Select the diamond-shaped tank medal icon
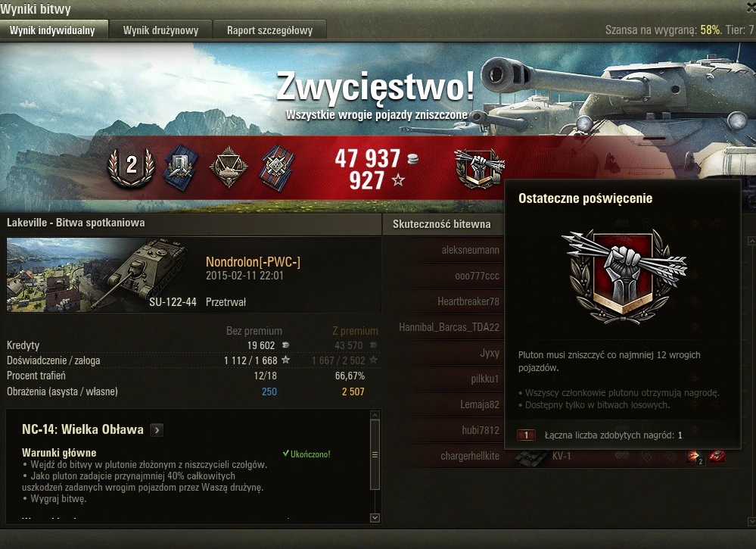 (x=229, y=167)
